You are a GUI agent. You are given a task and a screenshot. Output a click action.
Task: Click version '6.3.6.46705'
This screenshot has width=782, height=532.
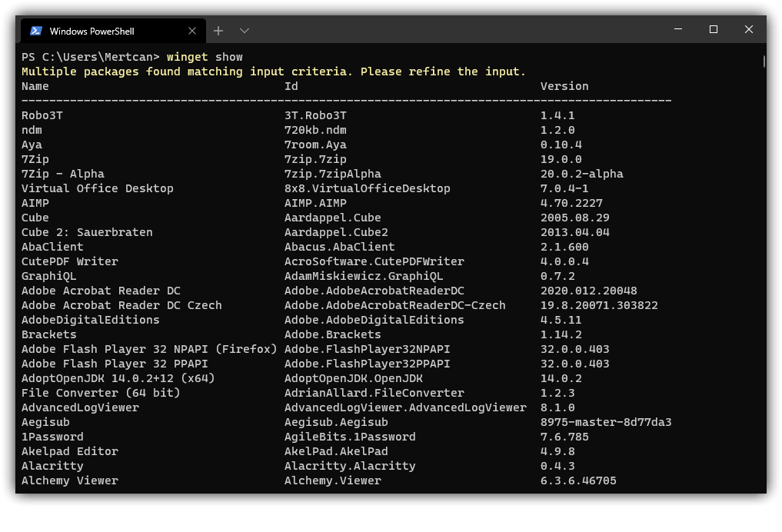[x=578, y=480]
